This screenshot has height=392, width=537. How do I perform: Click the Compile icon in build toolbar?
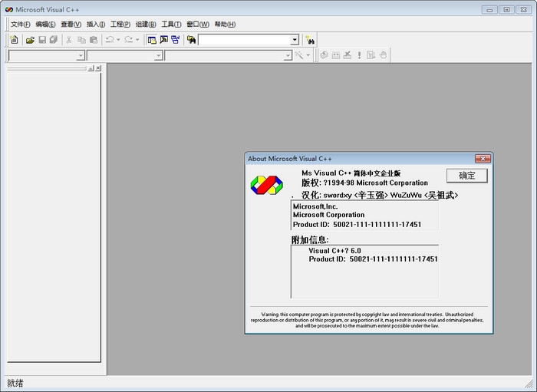[x=324, y=55]
